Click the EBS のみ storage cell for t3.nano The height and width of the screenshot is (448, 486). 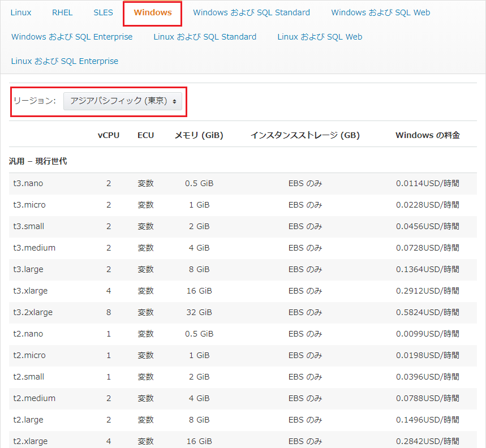pyautogui.click(x=305, y=183)
